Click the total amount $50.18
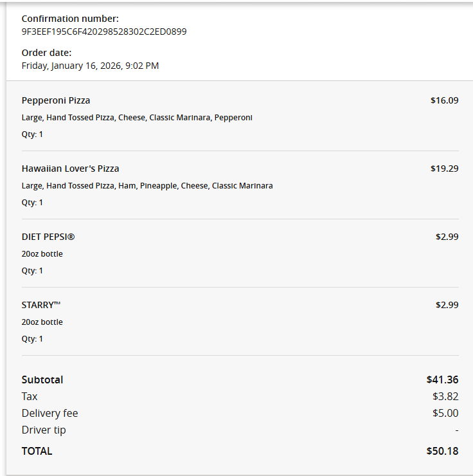Screen dimensions: 473x476 coord(442,451)
